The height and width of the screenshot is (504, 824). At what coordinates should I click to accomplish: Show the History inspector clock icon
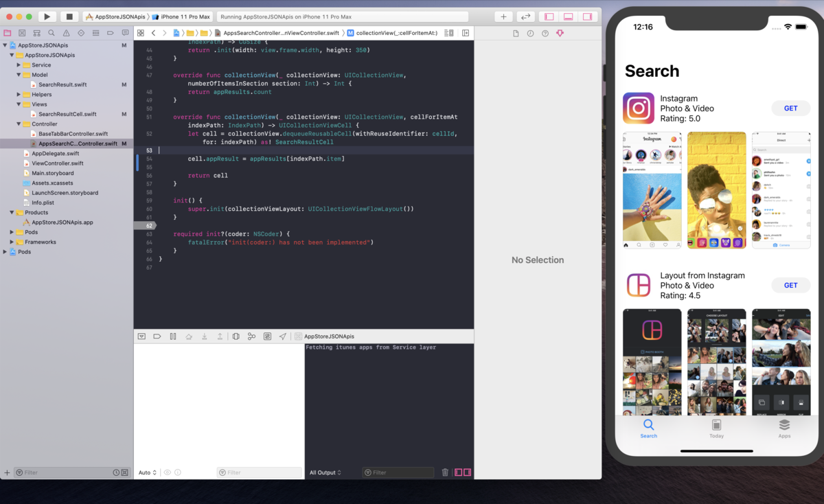pyautogui.click(x=530, y=33)
